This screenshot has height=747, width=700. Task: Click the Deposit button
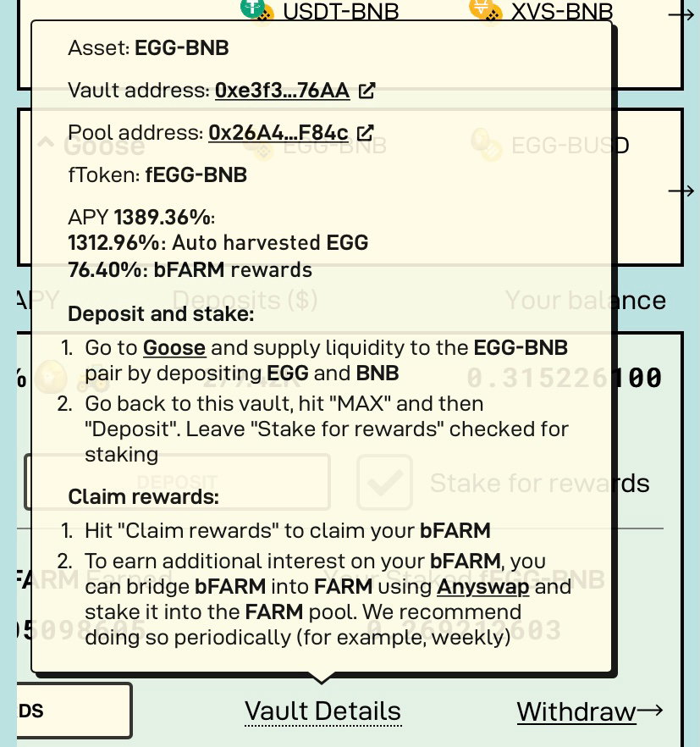click(x=177, y=482)
